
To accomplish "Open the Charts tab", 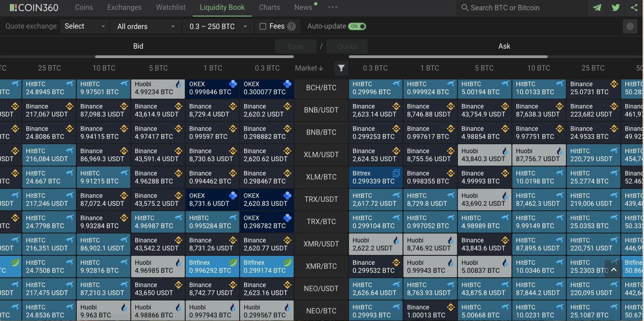I will [x=270, y=8].
